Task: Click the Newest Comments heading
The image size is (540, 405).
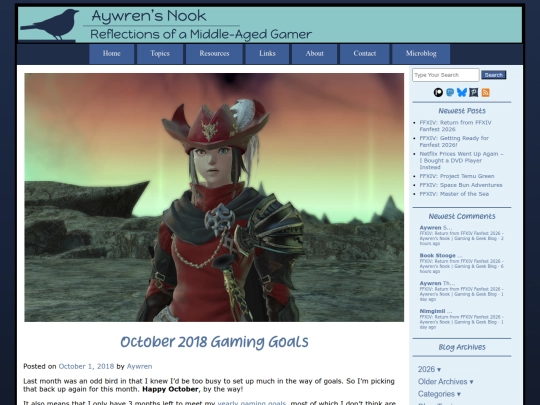Action: [462, 216]
